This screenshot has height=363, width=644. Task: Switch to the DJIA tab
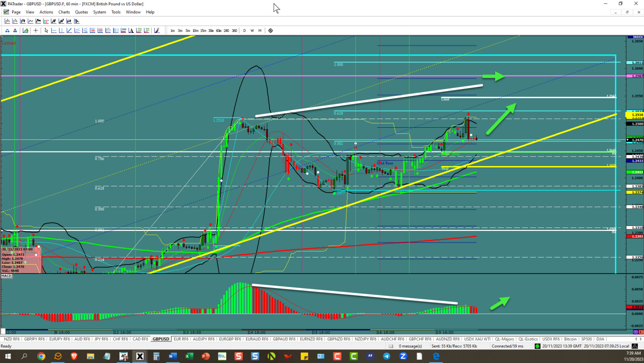600,339
